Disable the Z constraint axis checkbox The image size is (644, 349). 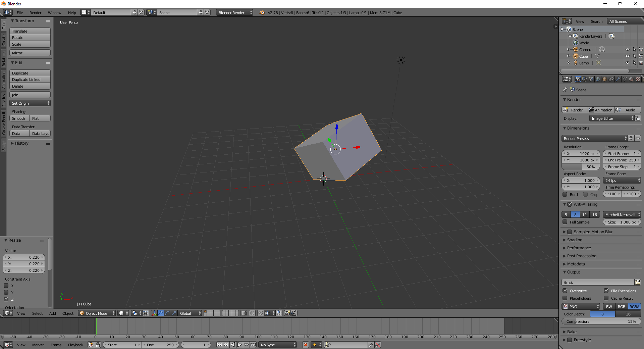tap(6, 299)
